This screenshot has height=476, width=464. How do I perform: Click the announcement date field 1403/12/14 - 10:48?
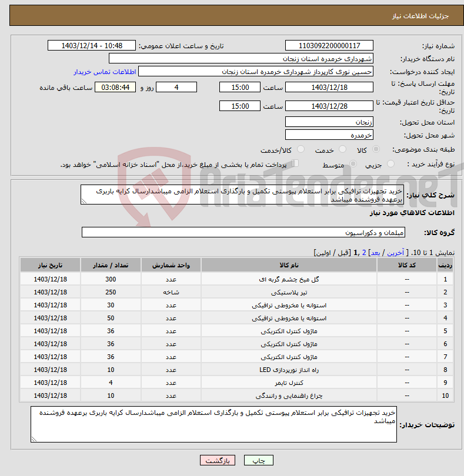coord(92,45)
